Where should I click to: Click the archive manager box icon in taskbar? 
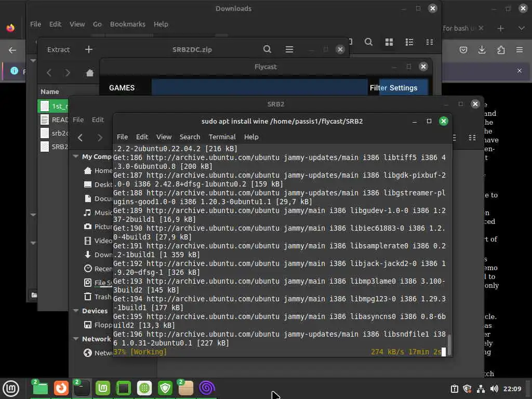coord(185,388)
